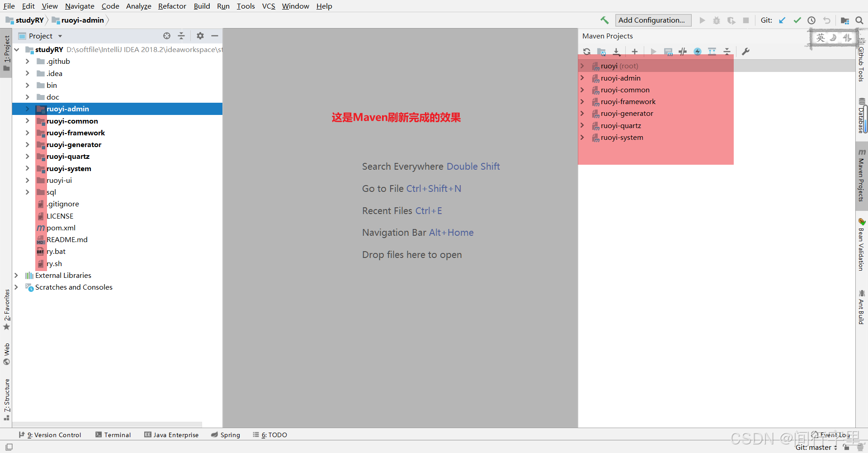Open the Java Enterprise tool window
This screenshot has width=868, height=453.
coord(171,435)
